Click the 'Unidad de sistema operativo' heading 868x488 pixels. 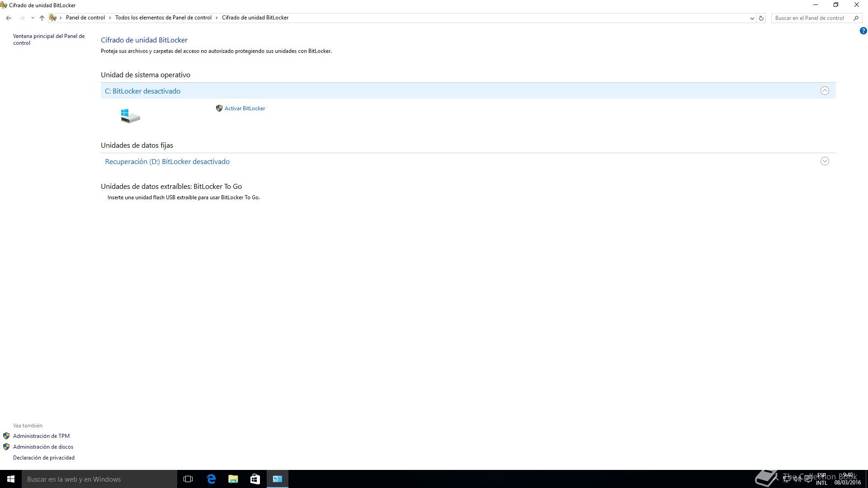tap(146, 75)
